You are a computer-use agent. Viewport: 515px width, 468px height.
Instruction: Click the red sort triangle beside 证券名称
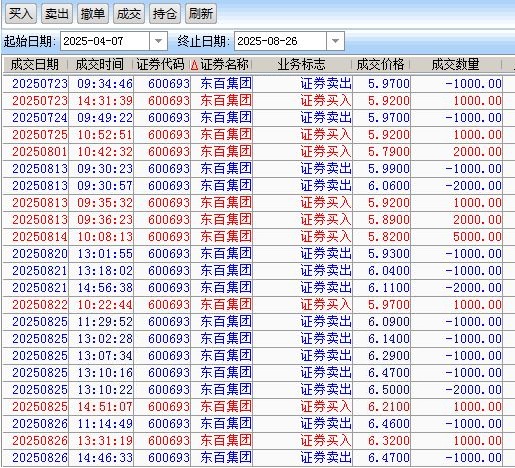(195, 65)
